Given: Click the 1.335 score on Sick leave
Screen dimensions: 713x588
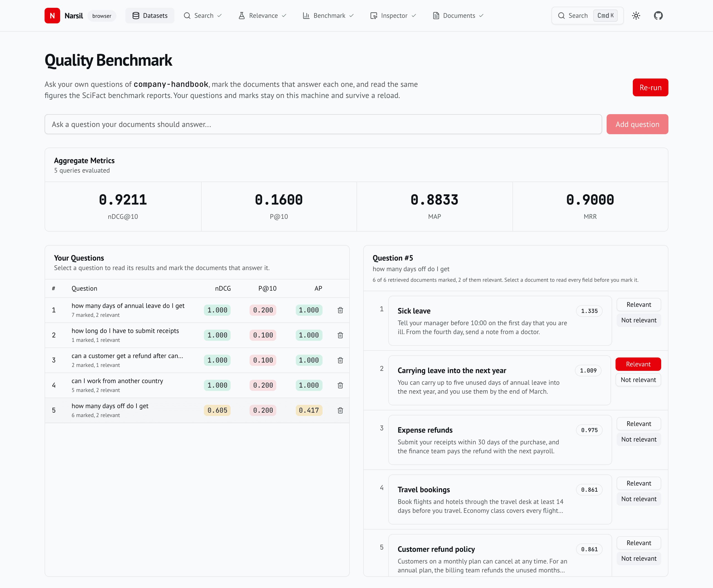Looking at the screenshot, I should pos(589,311).
